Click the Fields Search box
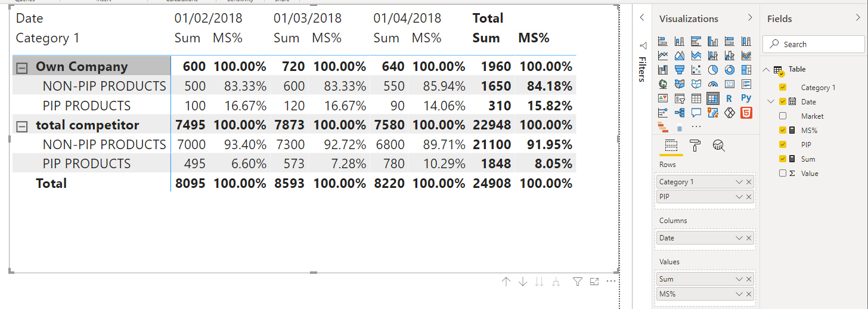 coord(814,44)
